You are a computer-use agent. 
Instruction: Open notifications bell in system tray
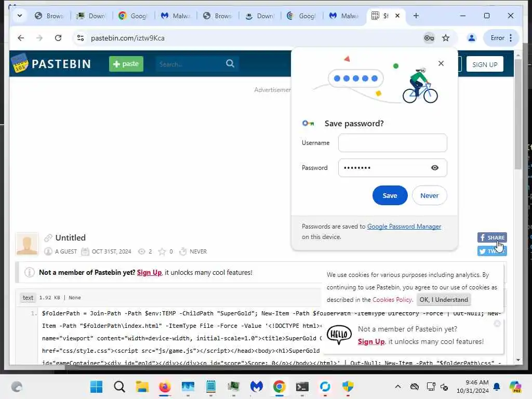[497, 387]
